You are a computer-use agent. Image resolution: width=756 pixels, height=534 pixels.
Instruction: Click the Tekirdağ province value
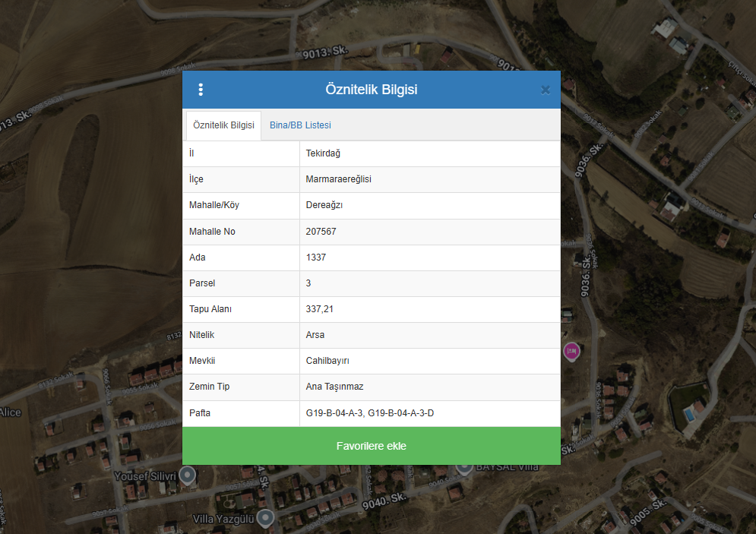(323, 153)
